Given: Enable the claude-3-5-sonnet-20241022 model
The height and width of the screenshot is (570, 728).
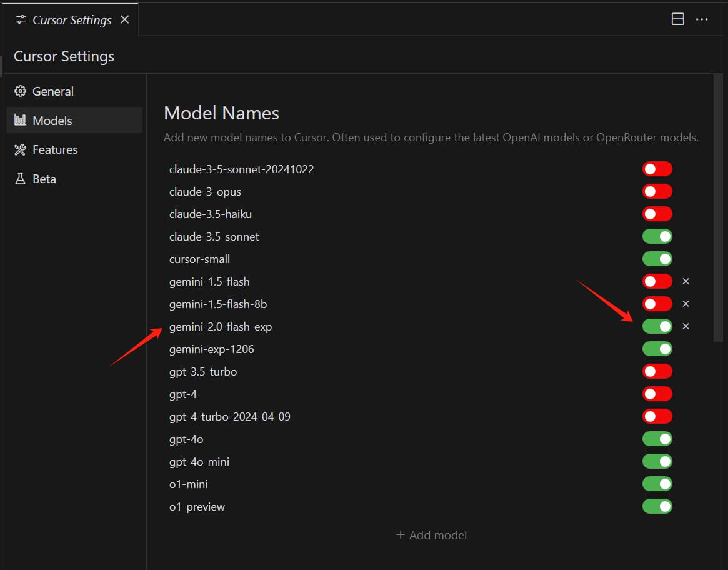Looking at the screenshot, I should [657, 169].
